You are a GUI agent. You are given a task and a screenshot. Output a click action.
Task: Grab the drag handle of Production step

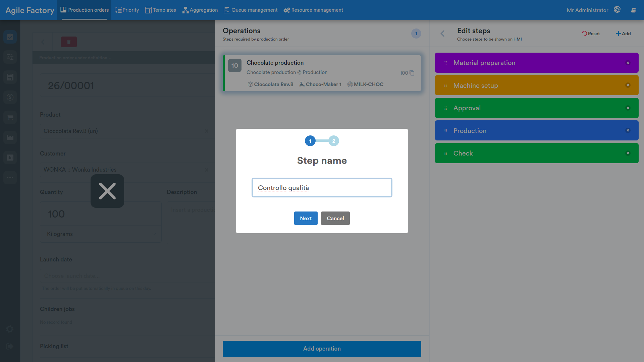(445, 130)
